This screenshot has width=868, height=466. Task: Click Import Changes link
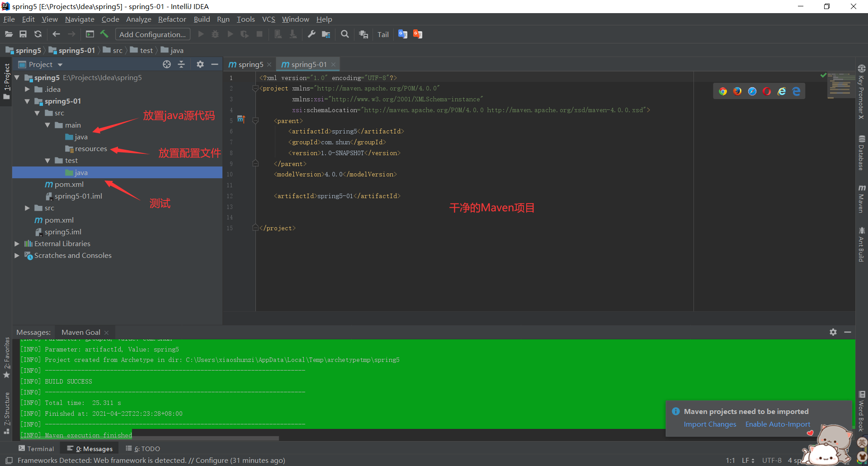tap(710, 424)
